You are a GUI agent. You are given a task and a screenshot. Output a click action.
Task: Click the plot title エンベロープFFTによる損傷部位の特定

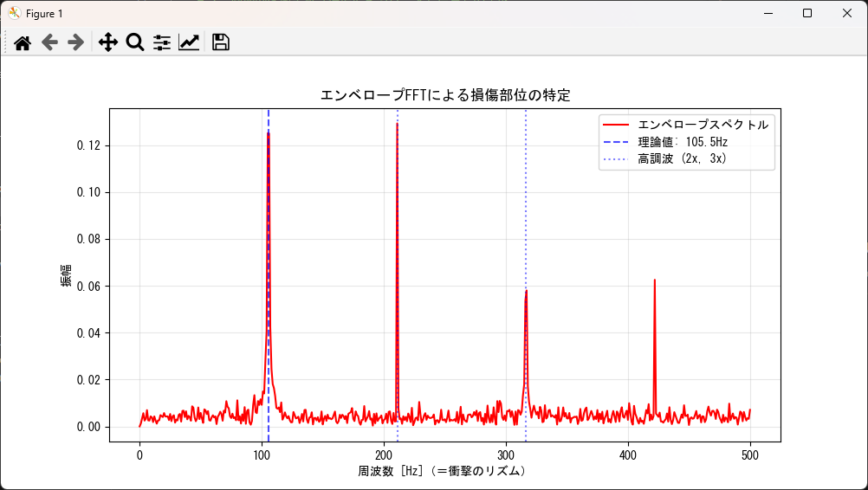[445, 95]
